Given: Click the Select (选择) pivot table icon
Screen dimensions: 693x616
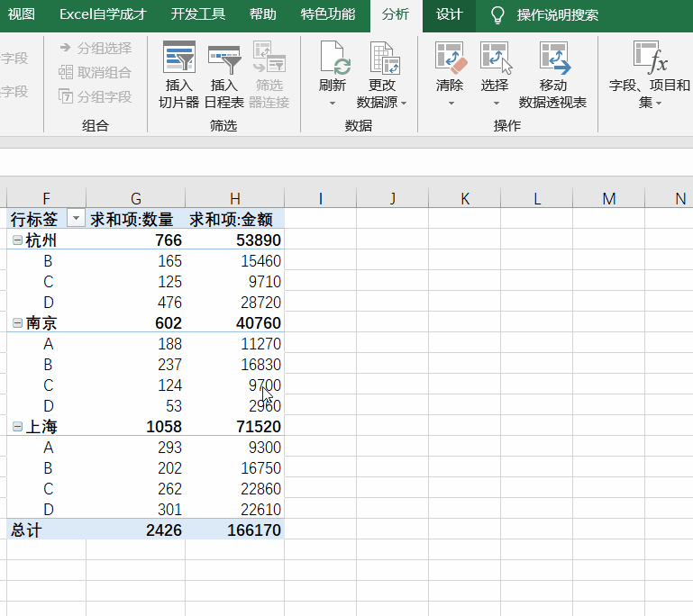Looking at the screenshot, I should (x=496, y=57).
